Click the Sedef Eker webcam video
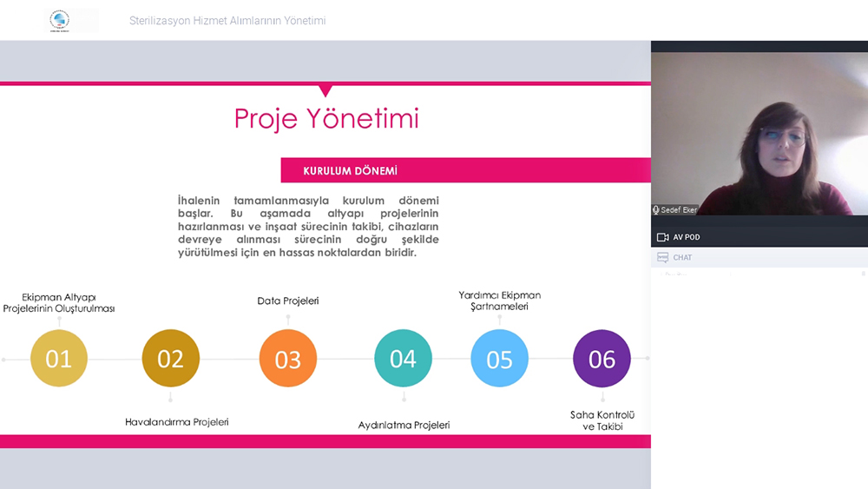The height and width of the screenshot is (489, 868). (x=759, y=134)
